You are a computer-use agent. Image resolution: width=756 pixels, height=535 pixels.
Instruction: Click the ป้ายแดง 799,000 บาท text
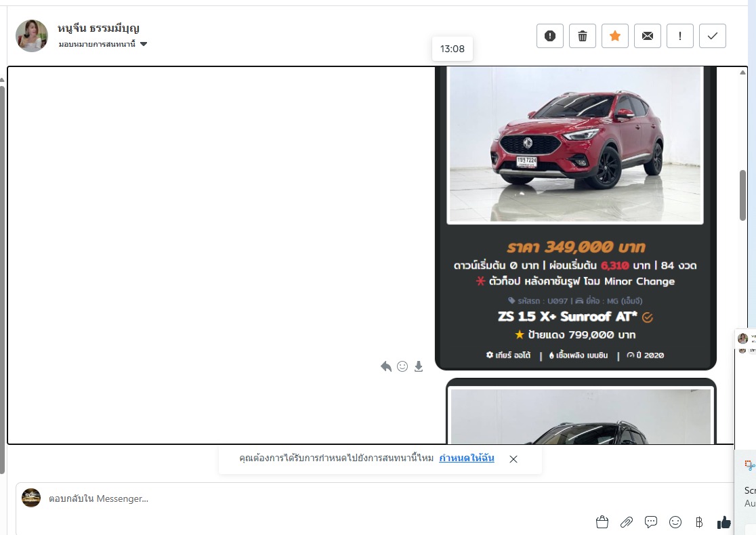581,335
